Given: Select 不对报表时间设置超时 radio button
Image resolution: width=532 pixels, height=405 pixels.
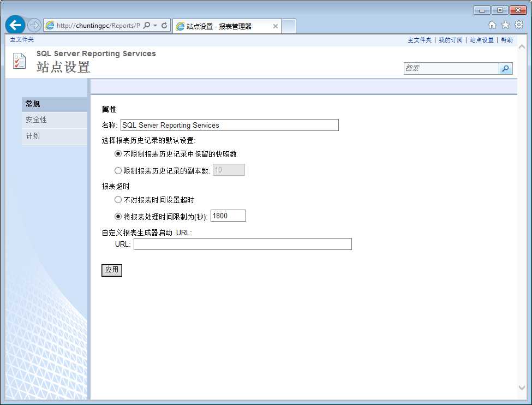Looking at the screenshot, I should pyautogui.click(x=118, y=200).
